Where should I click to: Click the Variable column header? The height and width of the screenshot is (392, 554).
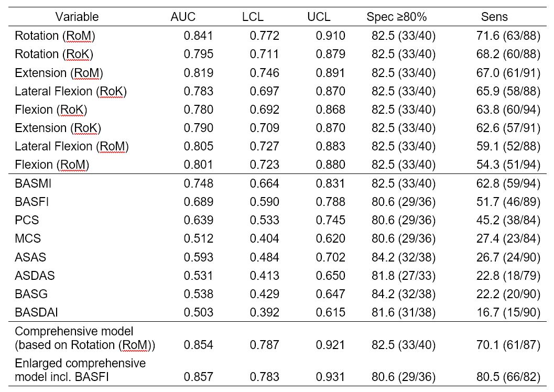click(x=77, y=17)
